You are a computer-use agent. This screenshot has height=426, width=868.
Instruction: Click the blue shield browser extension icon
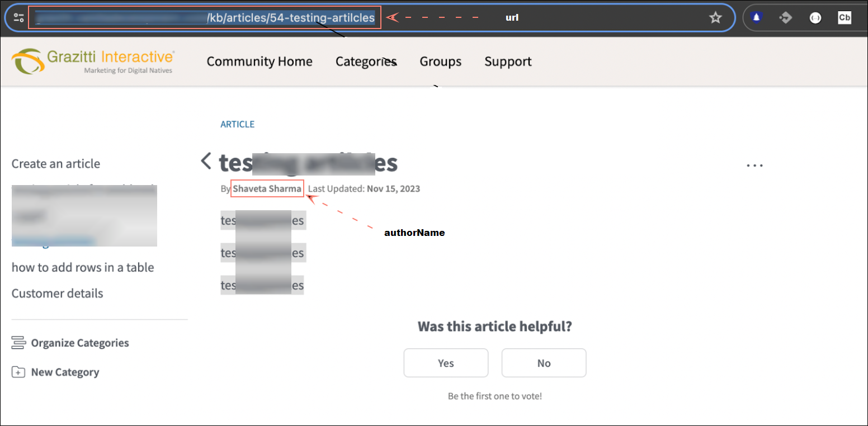pos(757,18)
